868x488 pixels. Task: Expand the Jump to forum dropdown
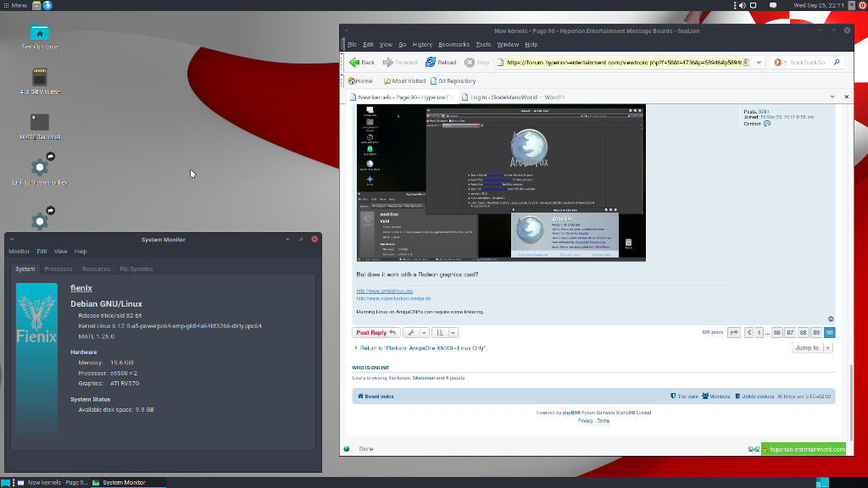click(812, 348)
